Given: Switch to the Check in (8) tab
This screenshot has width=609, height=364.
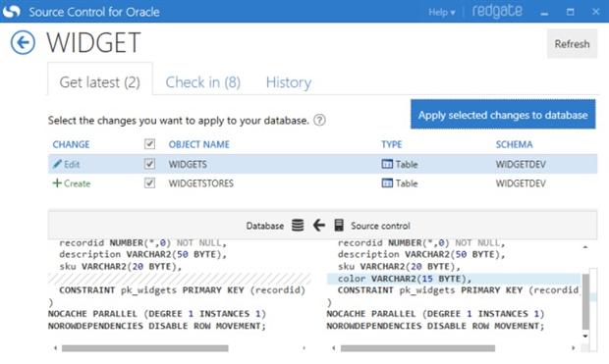Looking at the screenshot, I should coord(202,82).
